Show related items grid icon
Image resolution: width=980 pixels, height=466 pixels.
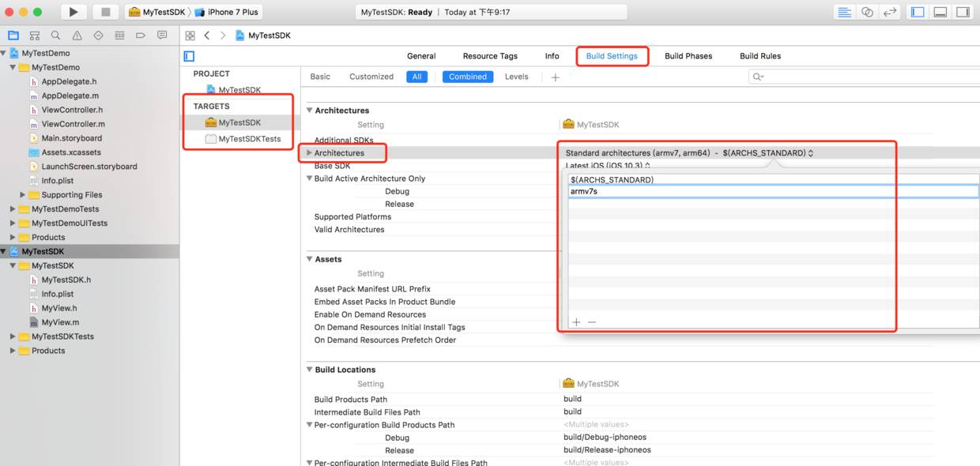tap(190, 36)
